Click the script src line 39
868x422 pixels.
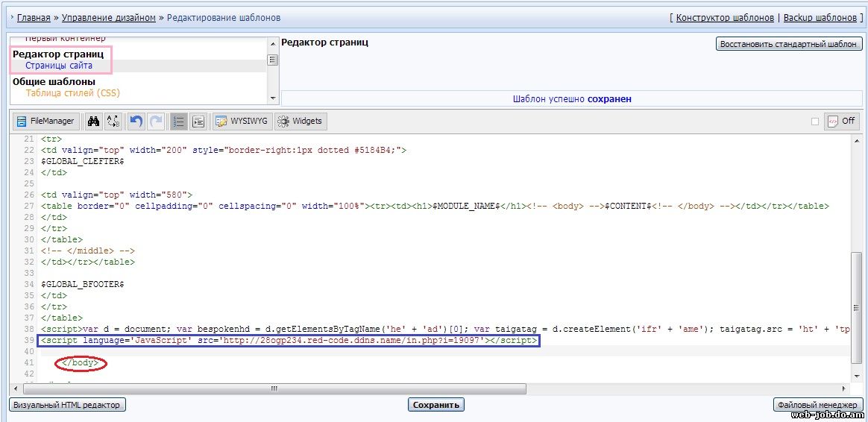pos(289,340)
